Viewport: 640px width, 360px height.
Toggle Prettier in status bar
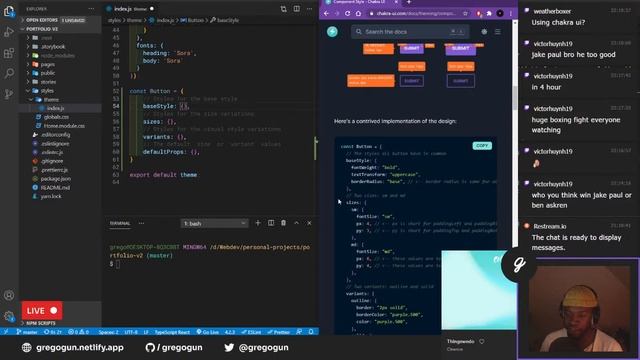pyautogui.click(x=278, y=332)
